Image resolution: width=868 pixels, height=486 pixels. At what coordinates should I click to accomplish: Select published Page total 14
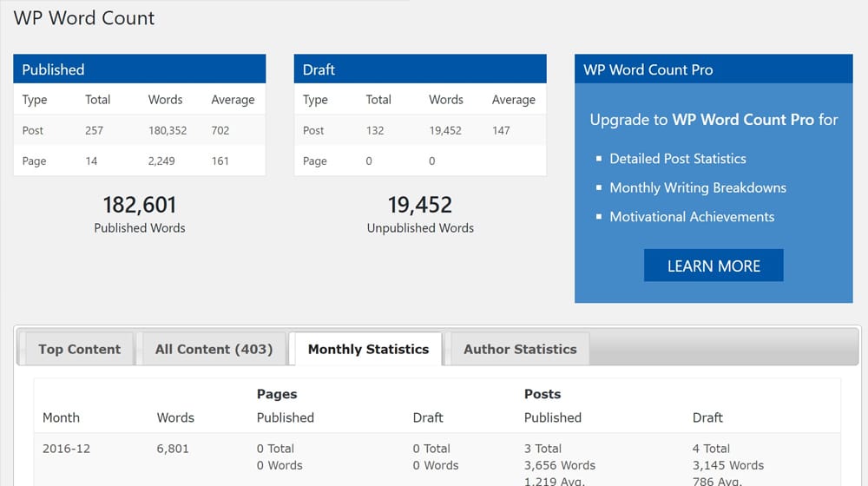tap(91, 161)
